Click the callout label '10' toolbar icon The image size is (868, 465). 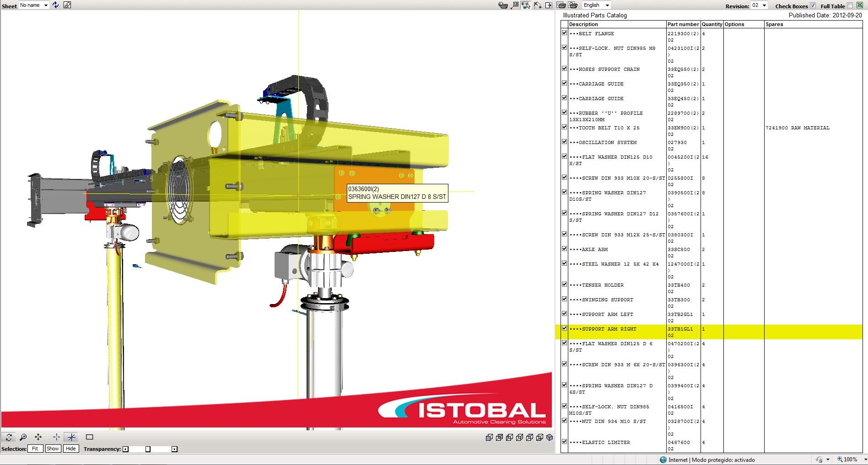point(515,5)
